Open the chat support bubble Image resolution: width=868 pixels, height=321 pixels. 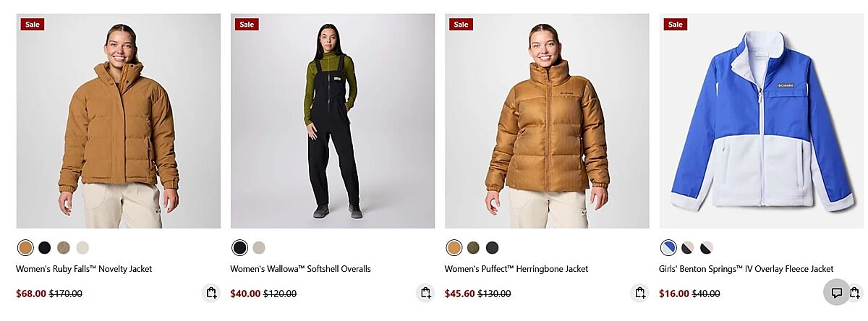836,293
